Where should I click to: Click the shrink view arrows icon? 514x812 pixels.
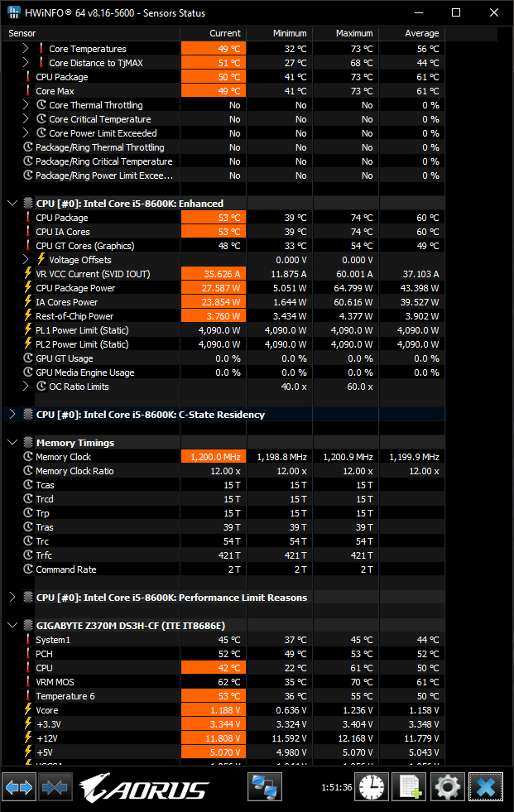pos(55,788)
